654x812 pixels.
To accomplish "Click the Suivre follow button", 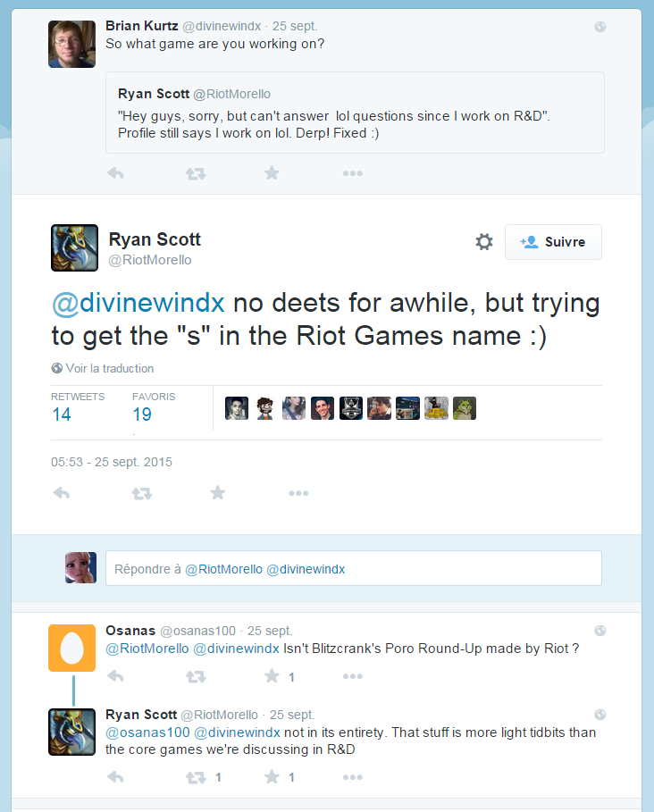I will pyautogui.click(x=553, y=242).
